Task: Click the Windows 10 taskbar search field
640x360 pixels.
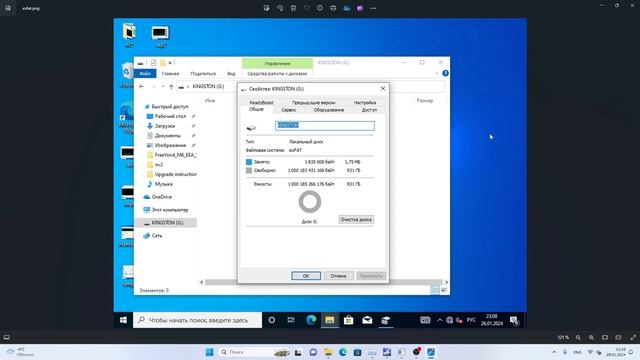Action: [x=198, y=320]
